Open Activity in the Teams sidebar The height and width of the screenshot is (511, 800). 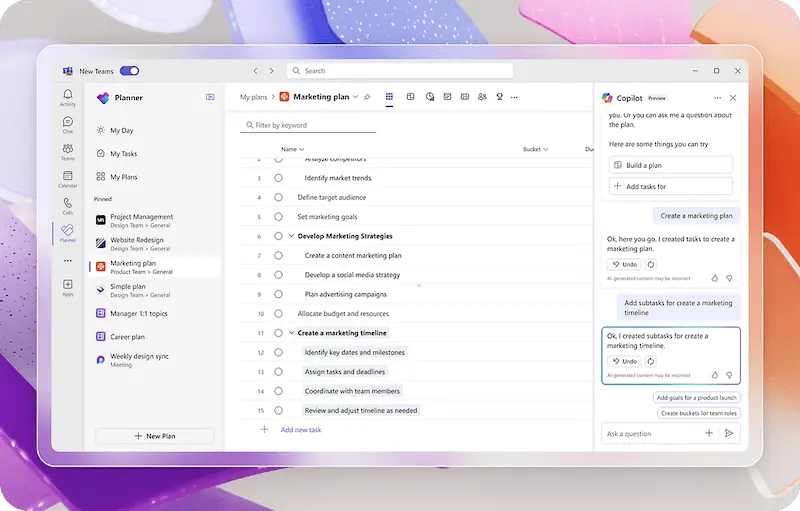(67, 97)
